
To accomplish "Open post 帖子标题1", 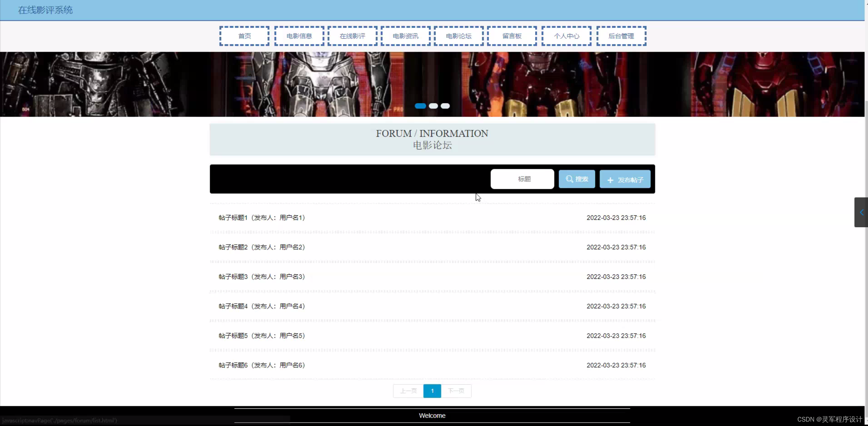I will 262,218.
